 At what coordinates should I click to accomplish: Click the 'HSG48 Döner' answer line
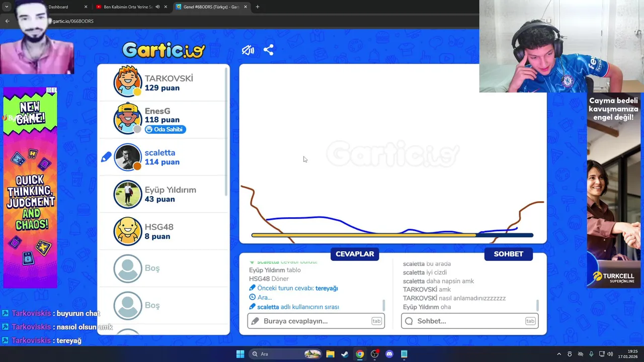(x=269, y=279)
